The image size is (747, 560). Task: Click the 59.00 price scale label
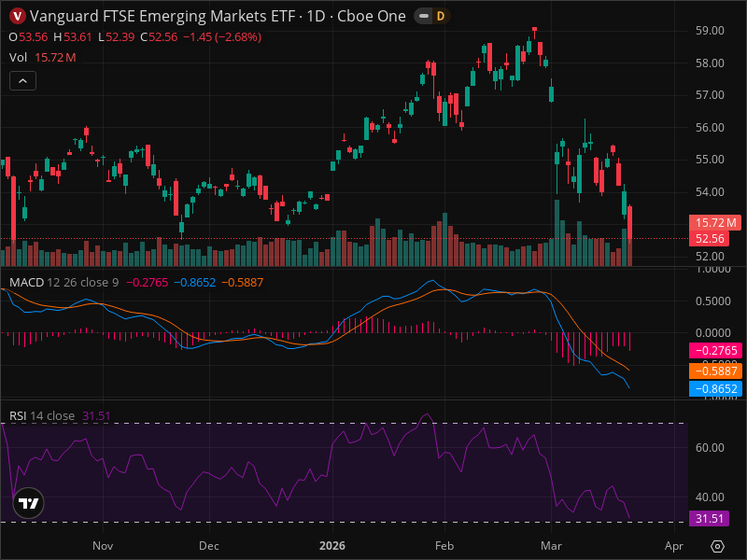[710, 31]
